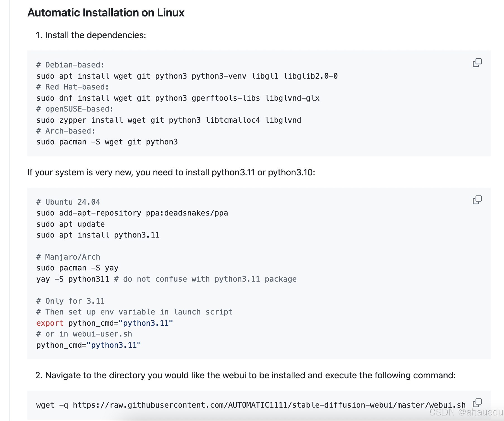Click the 'sudo apt update' line
504x421 pixels.
pos(71,224)
